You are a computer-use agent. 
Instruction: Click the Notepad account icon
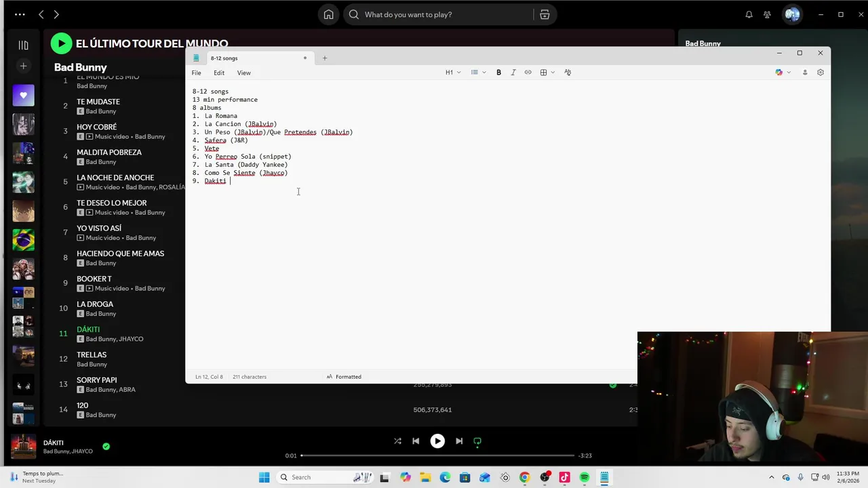805,73
